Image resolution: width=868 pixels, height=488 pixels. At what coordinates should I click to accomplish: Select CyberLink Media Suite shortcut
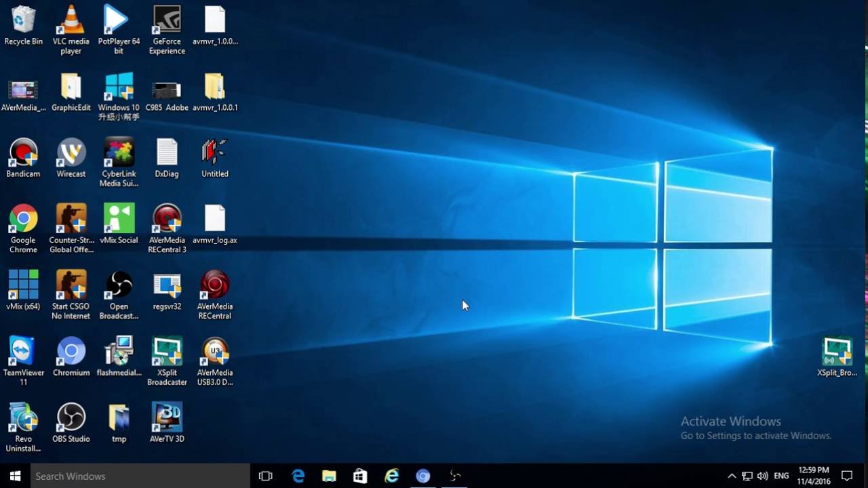[x=119, y=163]
